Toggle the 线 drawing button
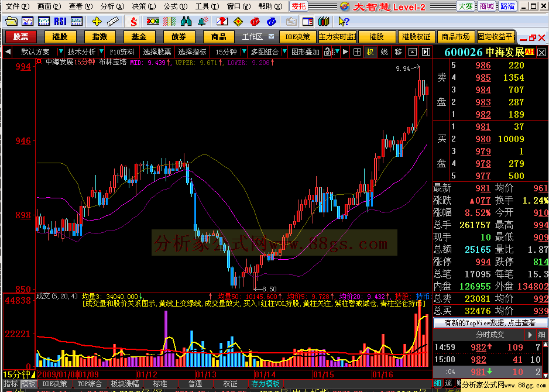Screen dimensions: 549x392 [x=384, y=52]
